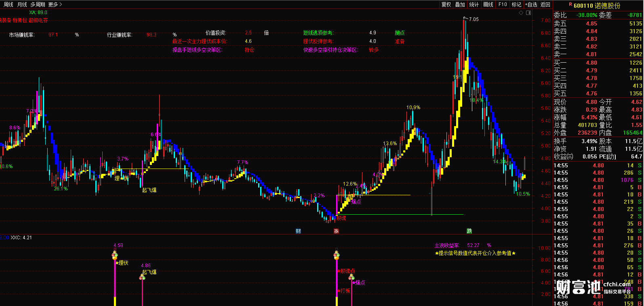Add stock to watchlist with +自选
This screenshot has height=306, width=644.
pos(531,4)
